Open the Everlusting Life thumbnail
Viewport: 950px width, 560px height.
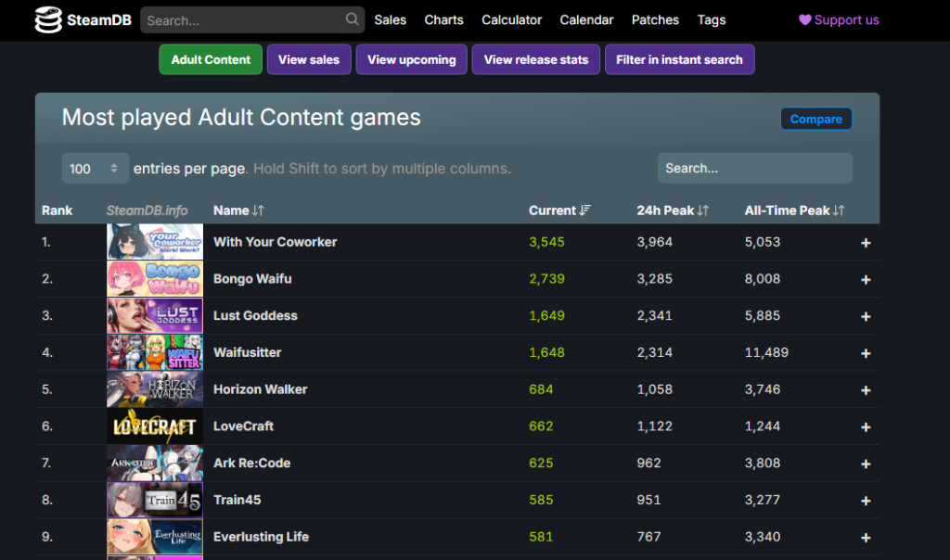pos(155,537)
